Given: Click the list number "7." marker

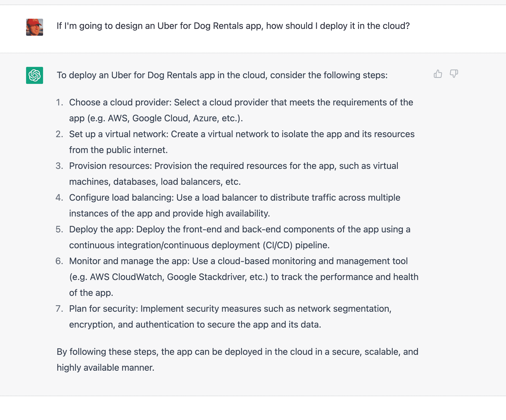Looking at the screenshot, I should (59, 309).
